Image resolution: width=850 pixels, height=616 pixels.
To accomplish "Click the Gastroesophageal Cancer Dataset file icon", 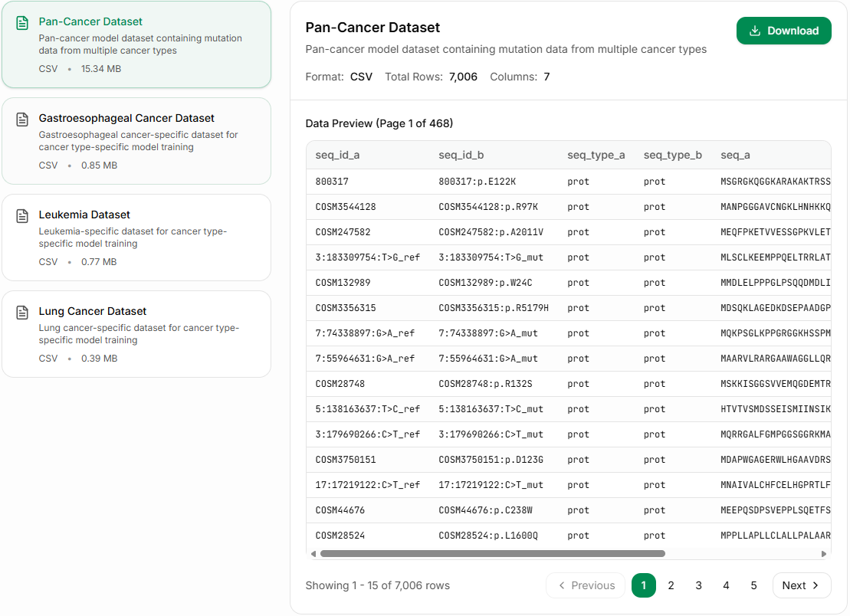I will (x=22, y=119).
